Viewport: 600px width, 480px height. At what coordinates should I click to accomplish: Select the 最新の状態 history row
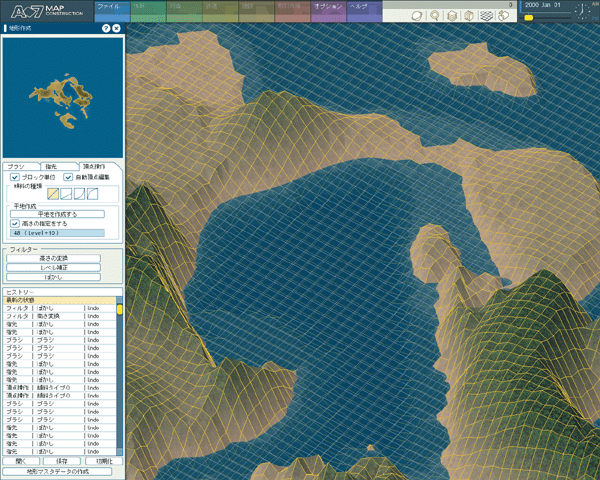59,300
